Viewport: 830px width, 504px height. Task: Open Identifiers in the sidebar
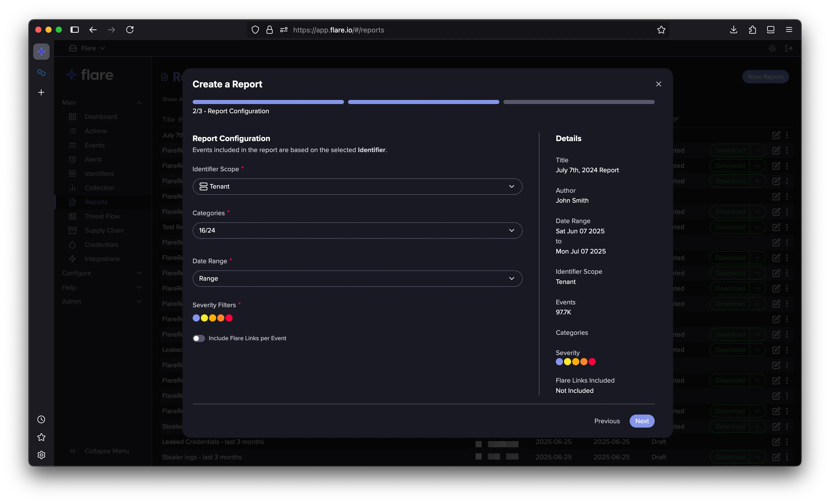click(x=99, y=174)
